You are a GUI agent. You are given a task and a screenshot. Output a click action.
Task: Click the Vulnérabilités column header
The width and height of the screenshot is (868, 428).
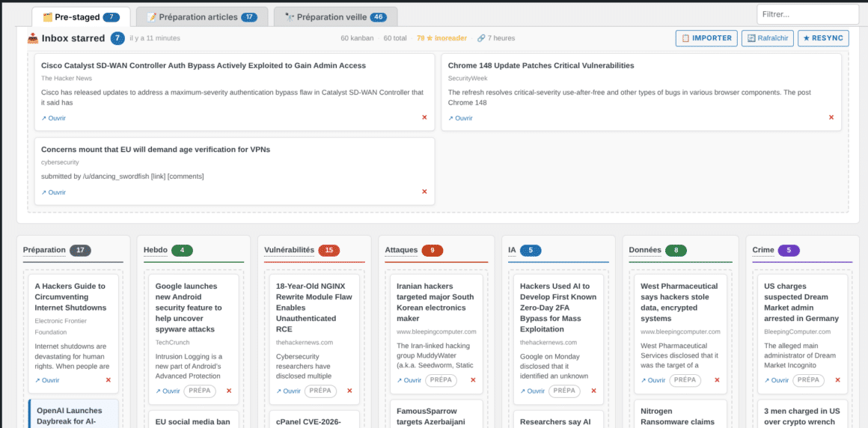pyautogui.click(x=290, y=250)
